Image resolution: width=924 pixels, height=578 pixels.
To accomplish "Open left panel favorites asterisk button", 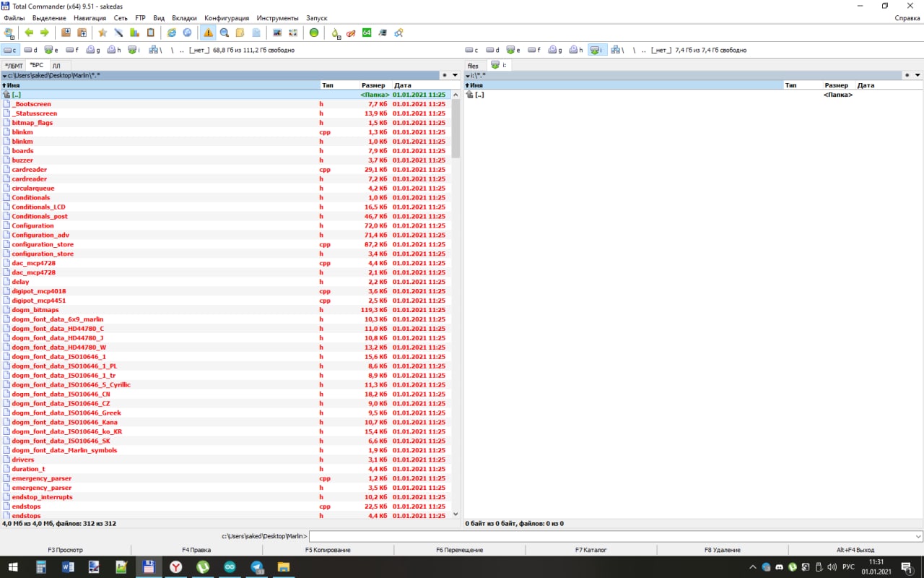I will tap(445, 75).
